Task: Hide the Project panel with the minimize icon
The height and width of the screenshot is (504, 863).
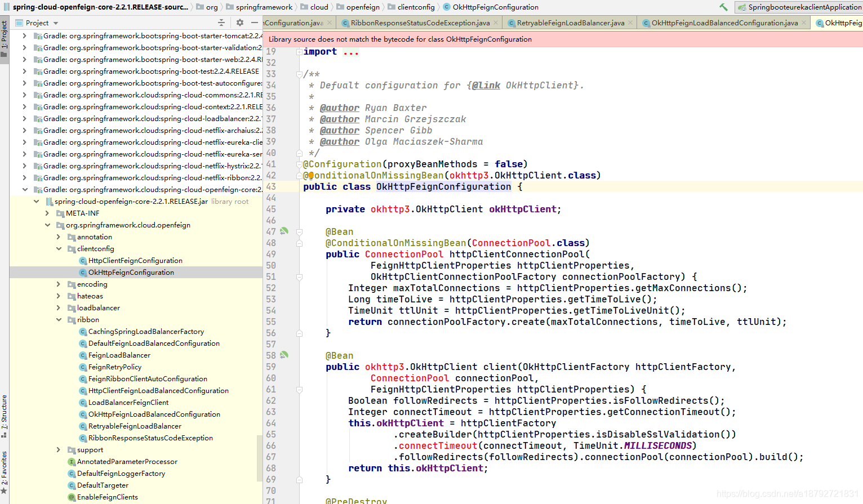Action: point(255,23)
